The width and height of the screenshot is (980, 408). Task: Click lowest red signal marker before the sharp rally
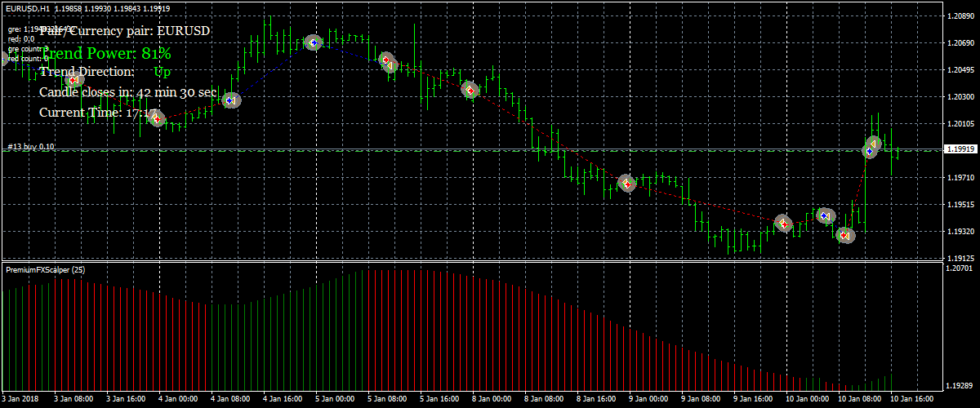point(845,235)
